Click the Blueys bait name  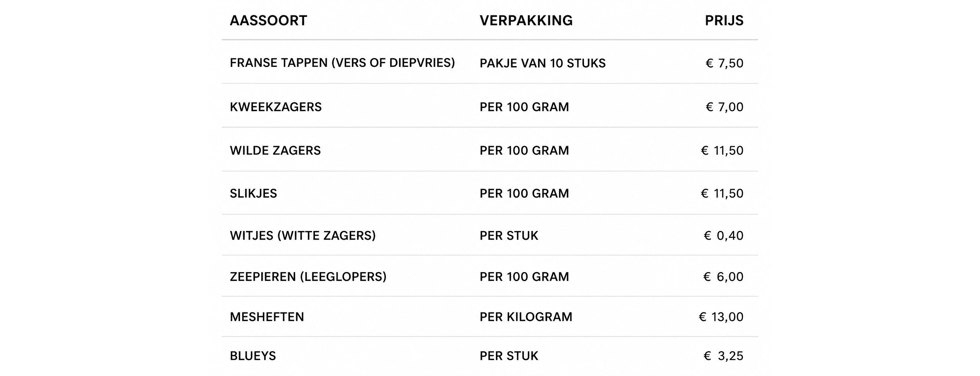pyautogui.click(x=253, y=356)
